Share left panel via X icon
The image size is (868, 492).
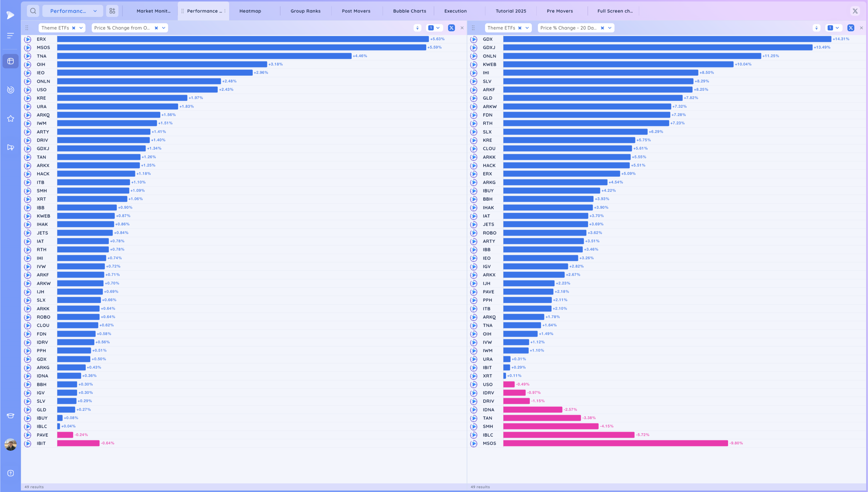(x=451, y=28)
